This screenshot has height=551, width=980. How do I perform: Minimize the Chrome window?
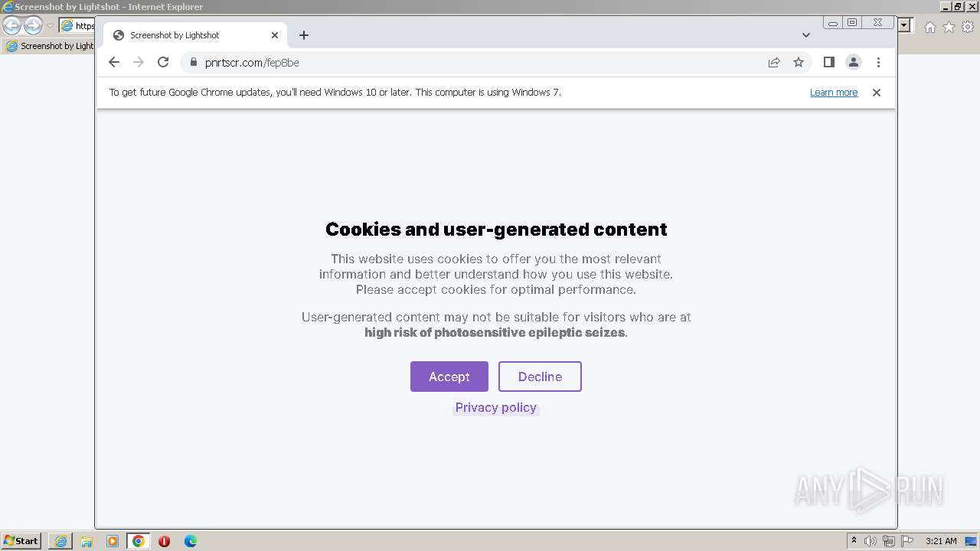click(x=833, y=23)
